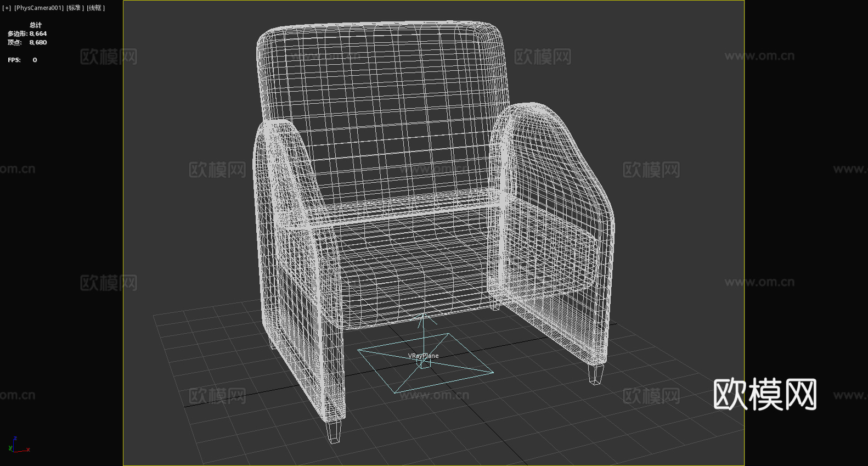Select the chair's front left leg

pyautogui.click(x=334, y=431)
